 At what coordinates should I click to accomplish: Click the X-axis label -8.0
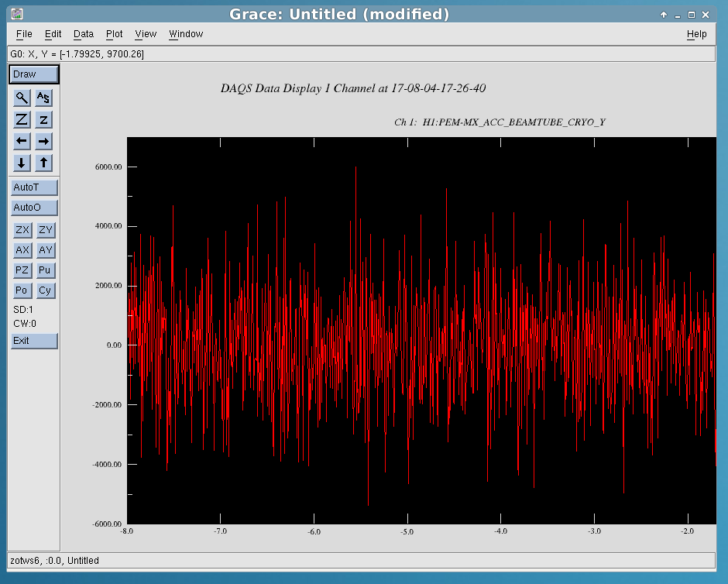click(x=127, y=531)
